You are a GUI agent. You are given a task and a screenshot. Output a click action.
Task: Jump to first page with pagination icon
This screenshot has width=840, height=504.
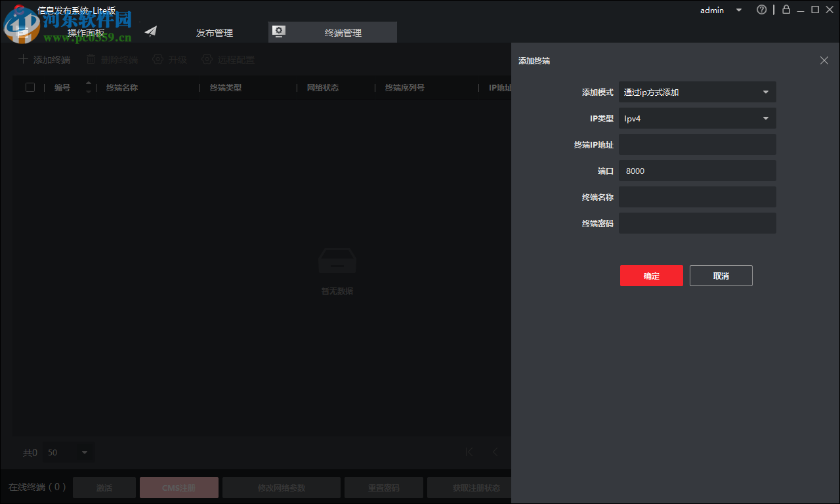pos(469,451)
